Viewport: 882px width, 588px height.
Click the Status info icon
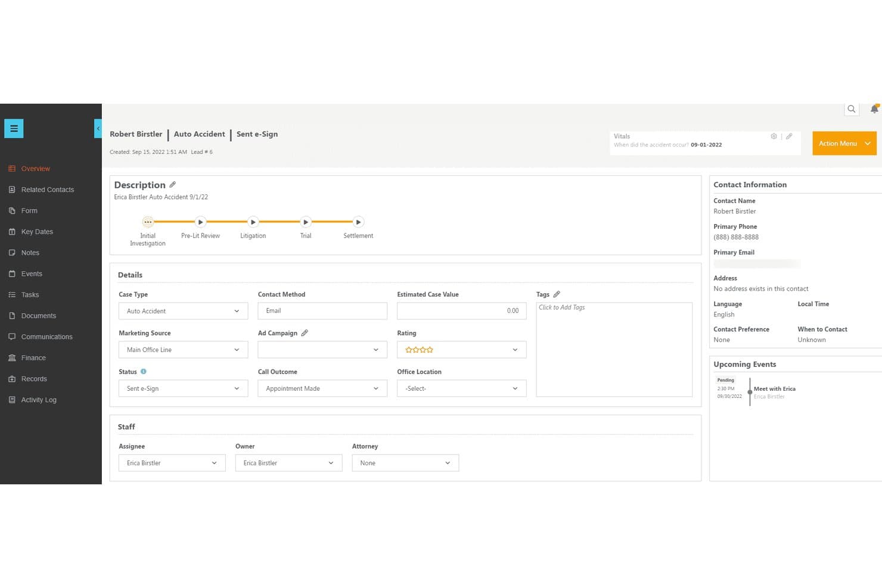coord(144,372)
